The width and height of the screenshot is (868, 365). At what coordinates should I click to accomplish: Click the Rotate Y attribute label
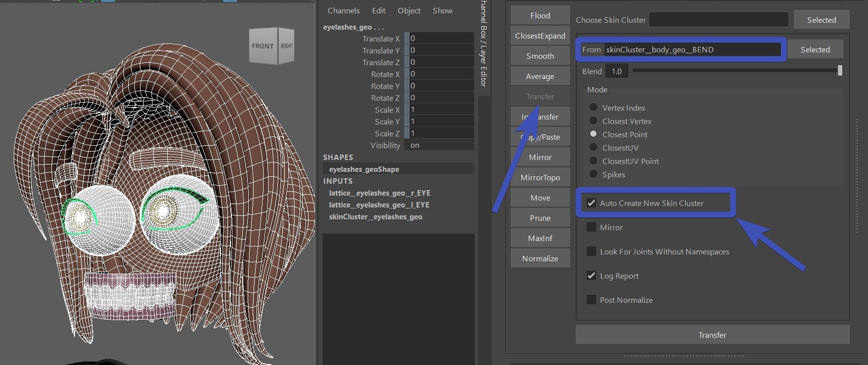(x=385, y=86)
